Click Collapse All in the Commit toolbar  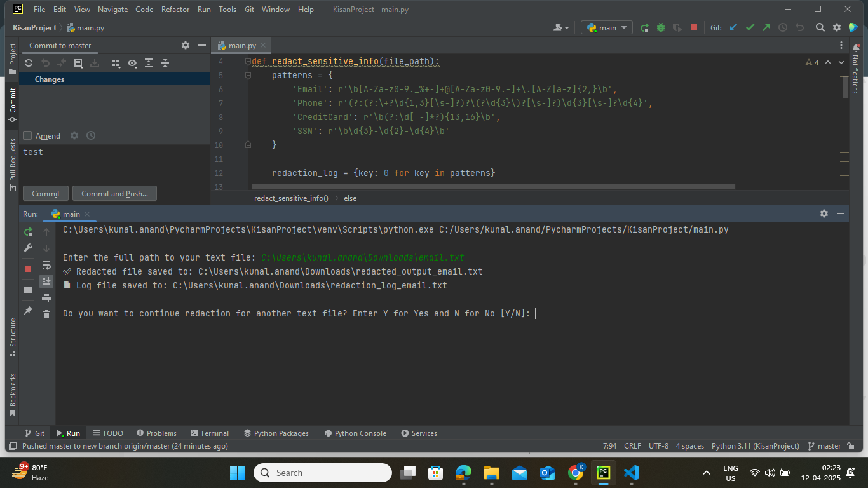(165, 63)
